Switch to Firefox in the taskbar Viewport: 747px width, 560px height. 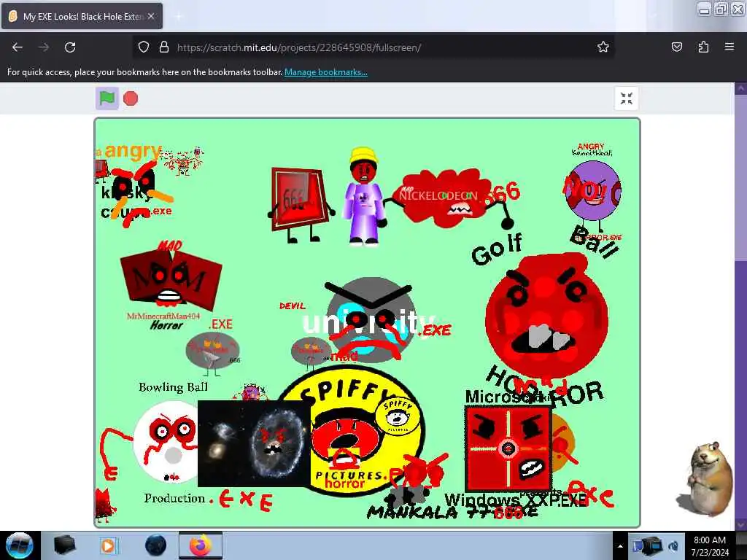(201, 545)
